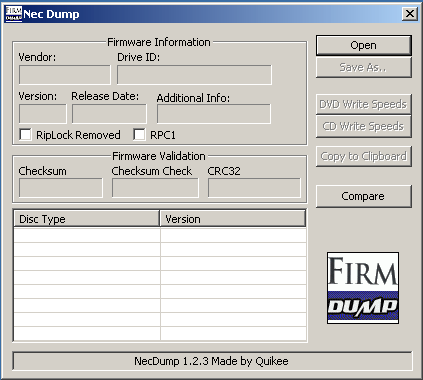Click the FirmDump logo image
The width and height of the screenshot is (423, 380).
click(363, 288)
